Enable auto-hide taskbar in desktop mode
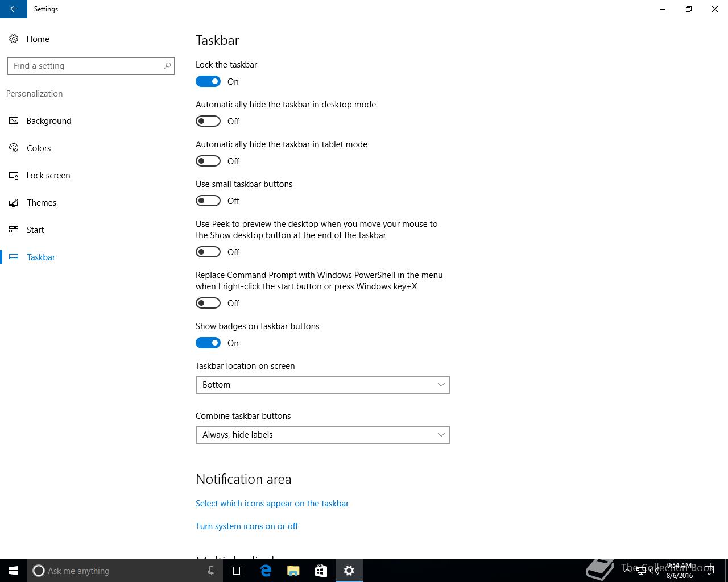This screenshot has height=582, width=728. coord(208,121)
